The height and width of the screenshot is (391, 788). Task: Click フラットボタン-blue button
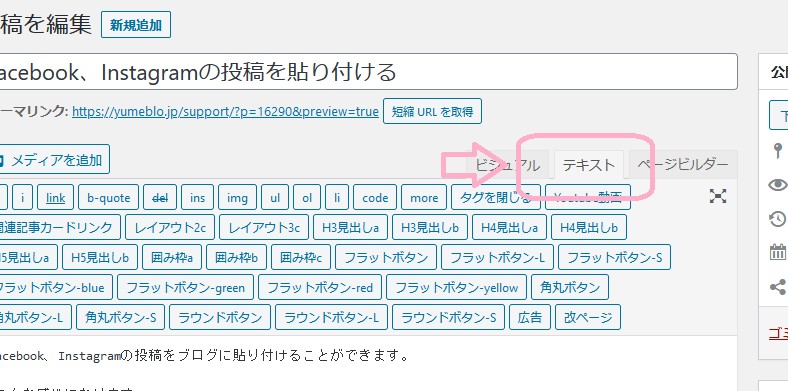pyautogui.click(x=55, y=287)
